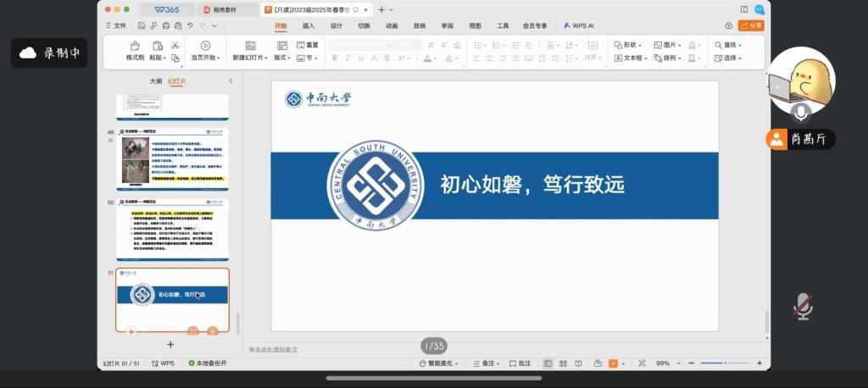Select the slide 50 thumbnail

172,229
